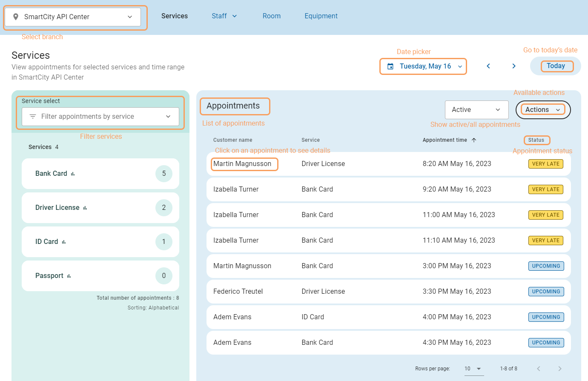Click the chart icon next to ID Card
Screen dimensions: 588x381
coord(64,242)
